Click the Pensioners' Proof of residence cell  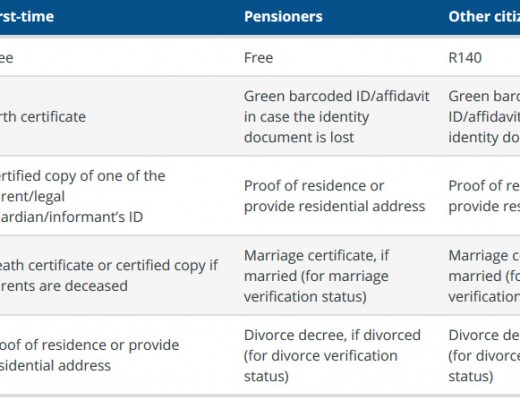334,196
